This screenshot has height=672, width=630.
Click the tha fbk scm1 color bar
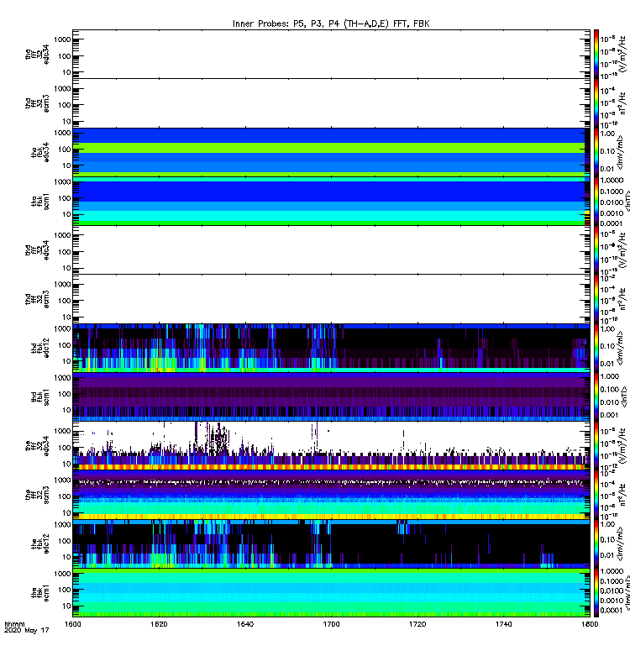pyautogui.click(x=596, y=201)
